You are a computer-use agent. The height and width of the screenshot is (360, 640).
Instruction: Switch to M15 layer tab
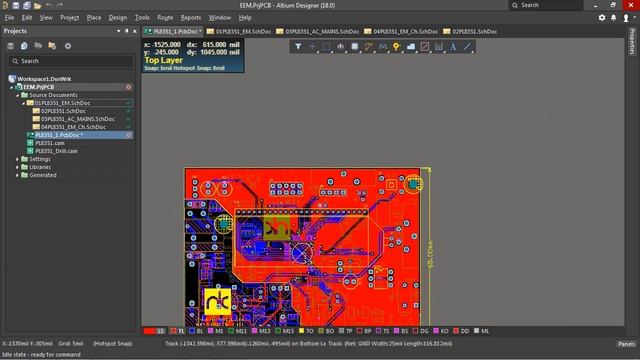[285, 331]
